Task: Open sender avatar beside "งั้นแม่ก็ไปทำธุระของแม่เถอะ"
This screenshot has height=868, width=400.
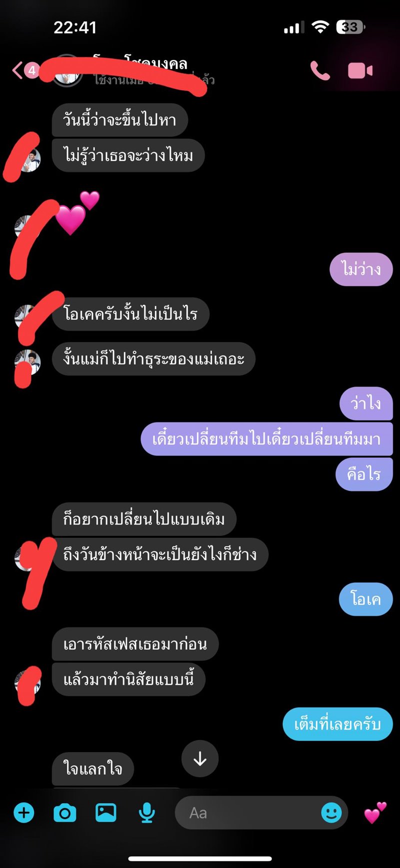Action: click(27, 362)
